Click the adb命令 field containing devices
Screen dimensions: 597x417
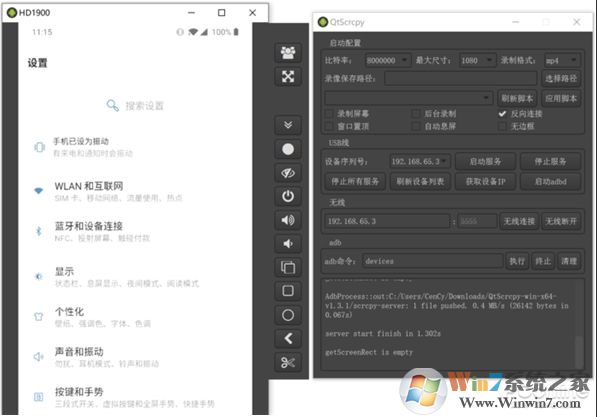coord(433,261)
